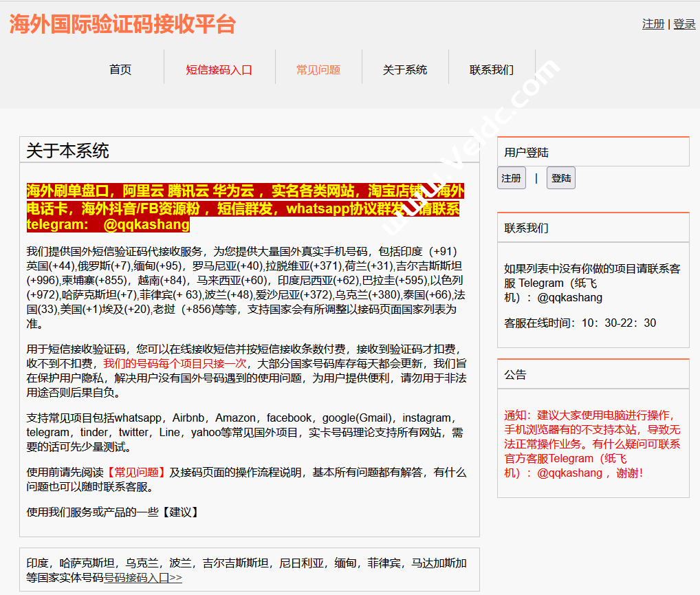The image size is (700, 595).
Task: Select the 常见问题 navigation tab
Action: click(x=318, y=69)
